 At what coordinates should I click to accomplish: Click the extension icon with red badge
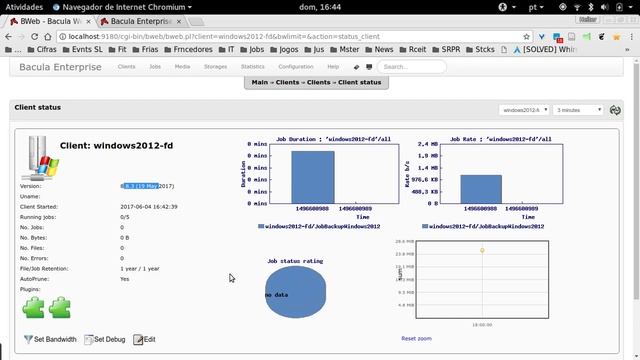coord(558,37)
